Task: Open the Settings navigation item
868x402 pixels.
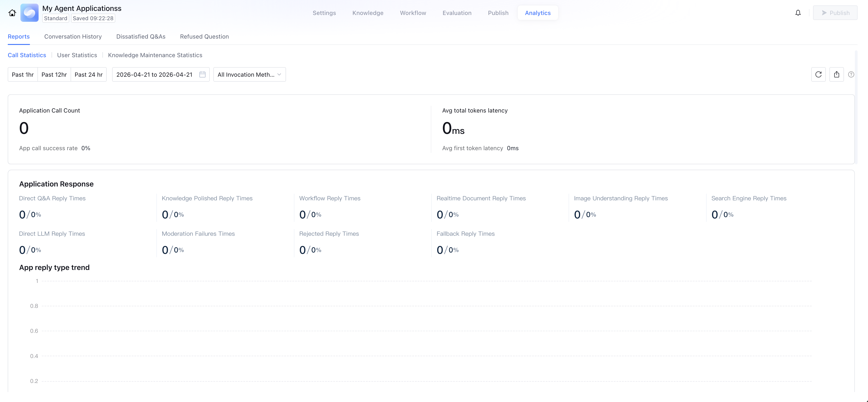Action: pyautogui.click(x=324, y=13)
